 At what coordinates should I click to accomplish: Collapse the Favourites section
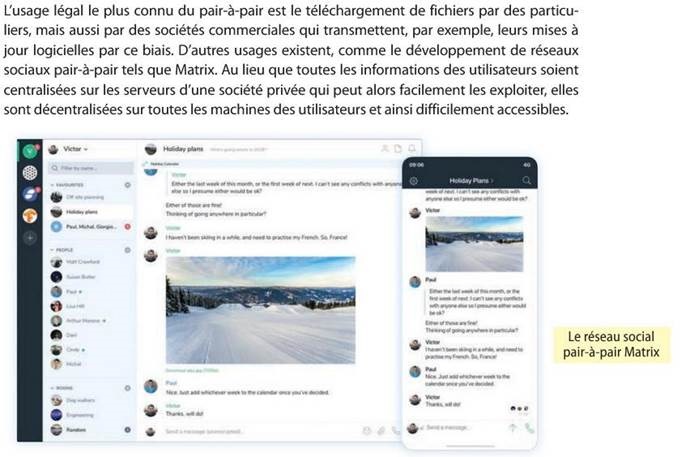point(67,185)
